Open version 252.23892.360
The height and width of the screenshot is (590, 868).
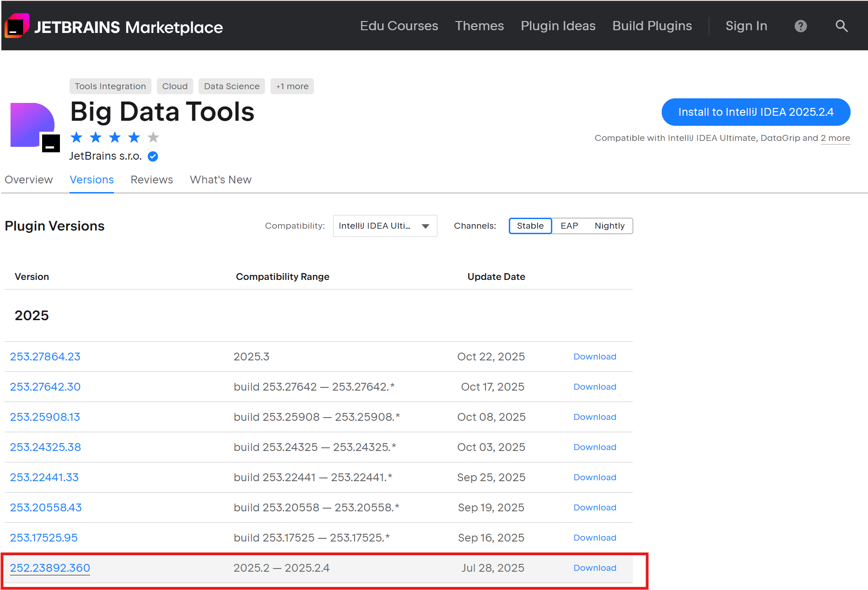tap(50, 568)
